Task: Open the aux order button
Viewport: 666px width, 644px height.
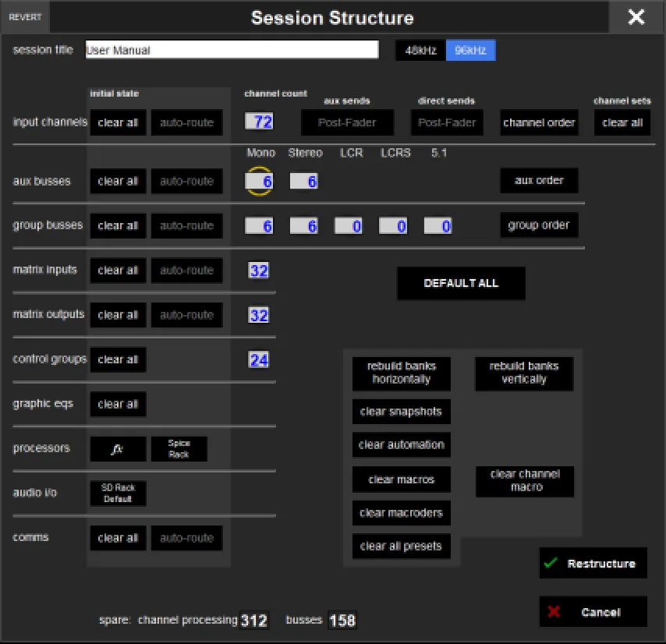Action: coord(539,180)
